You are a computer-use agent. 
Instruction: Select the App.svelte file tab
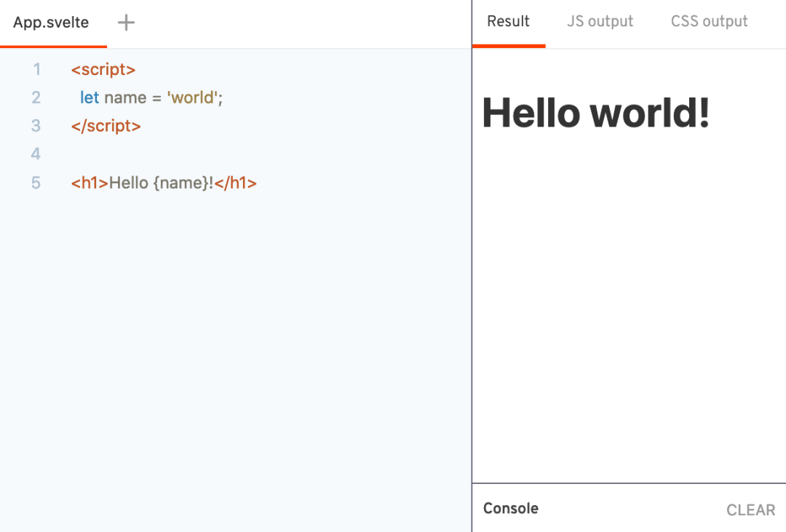[51, 23]
